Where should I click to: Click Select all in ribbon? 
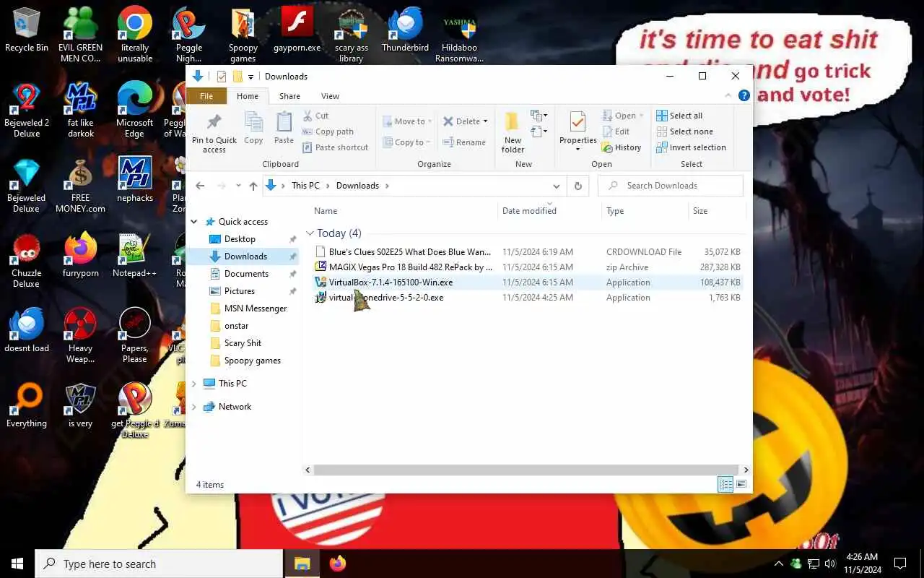point(679,116)
